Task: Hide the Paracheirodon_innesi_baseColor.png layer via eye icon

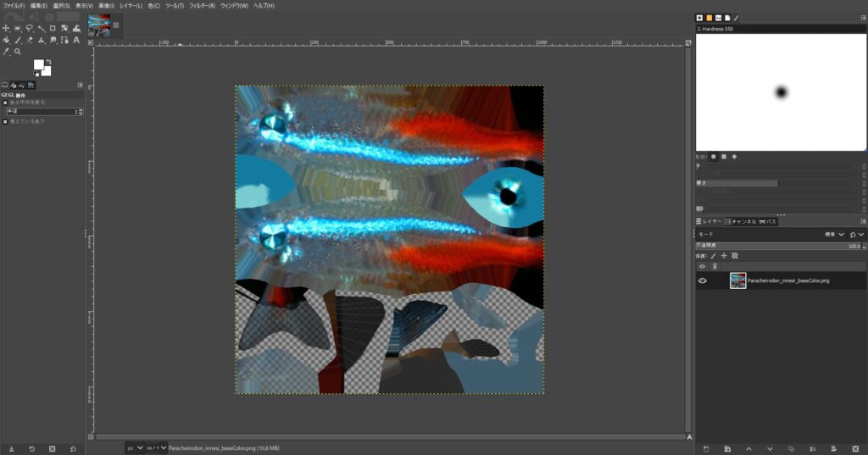Action: click(x=702, y=280)
